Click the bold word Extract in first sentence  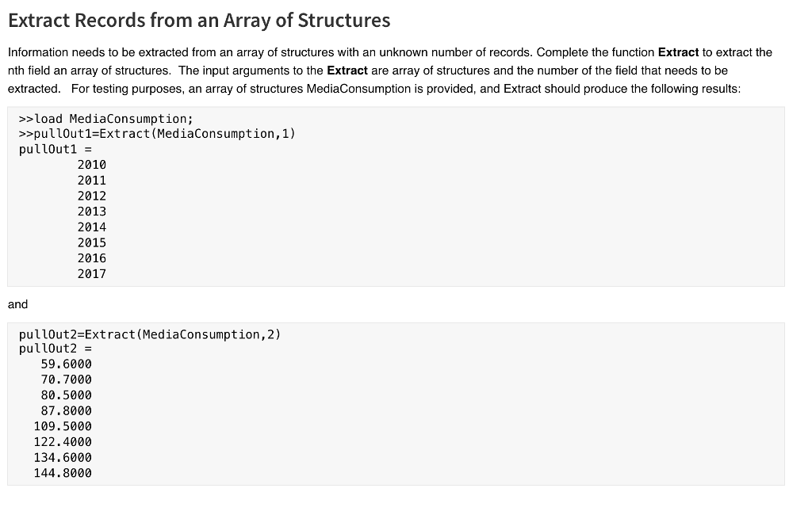[x=679, y=52]
